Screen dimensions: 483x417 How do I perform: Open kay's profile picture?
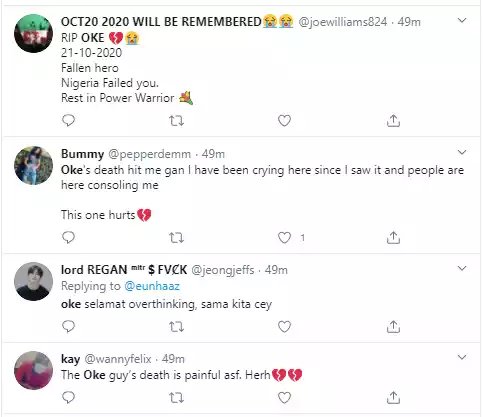tap(33, 370)
